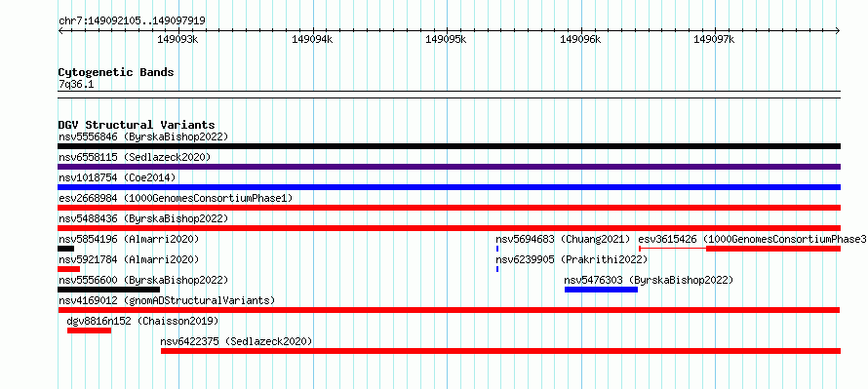Click the nsv1018754 blue variant bar
Viewport: 868px width, 389px height.
click(449, 187)
